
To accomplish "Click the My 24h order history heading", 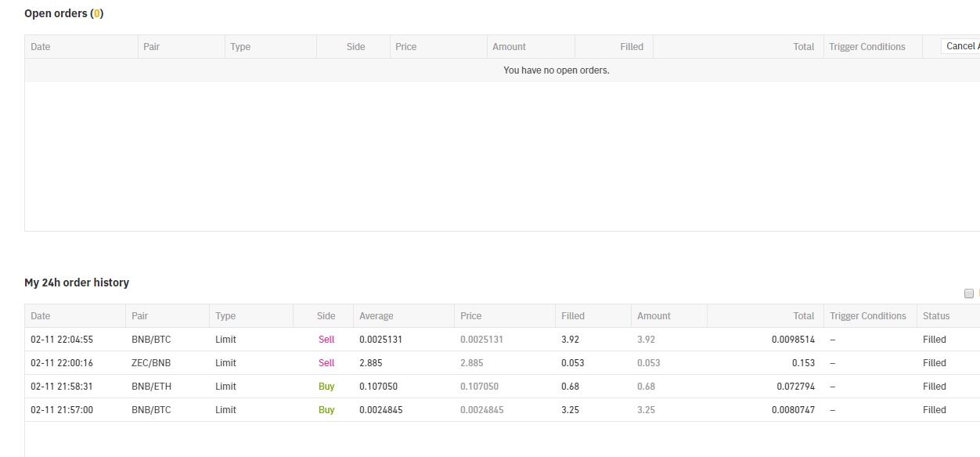I will coord(77,282).
